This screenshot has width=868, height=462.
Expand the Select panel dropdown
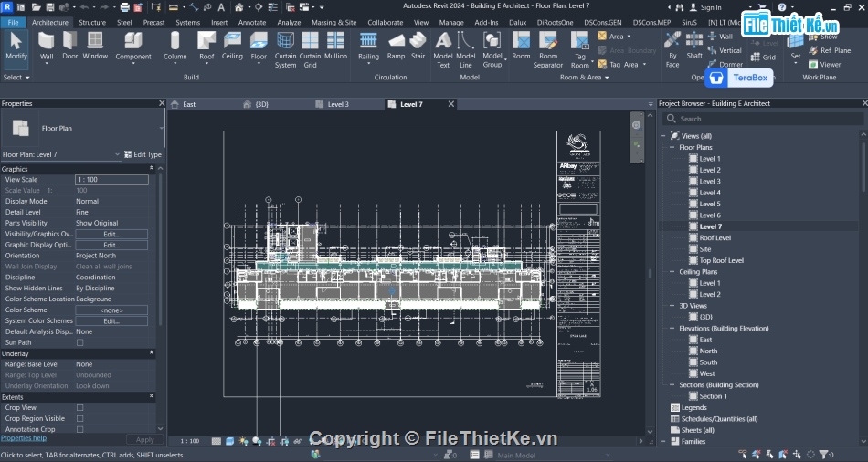click(16, 78)
